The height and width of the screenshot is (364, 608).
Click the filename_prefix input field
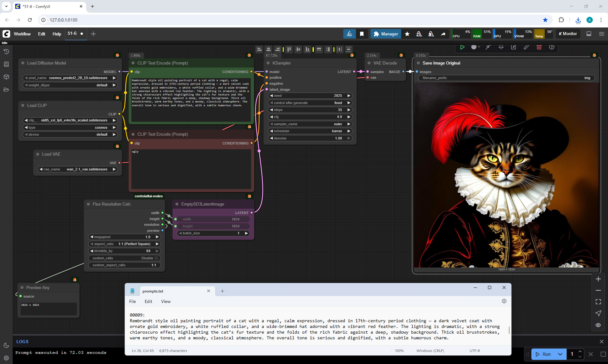pos(506,78)
